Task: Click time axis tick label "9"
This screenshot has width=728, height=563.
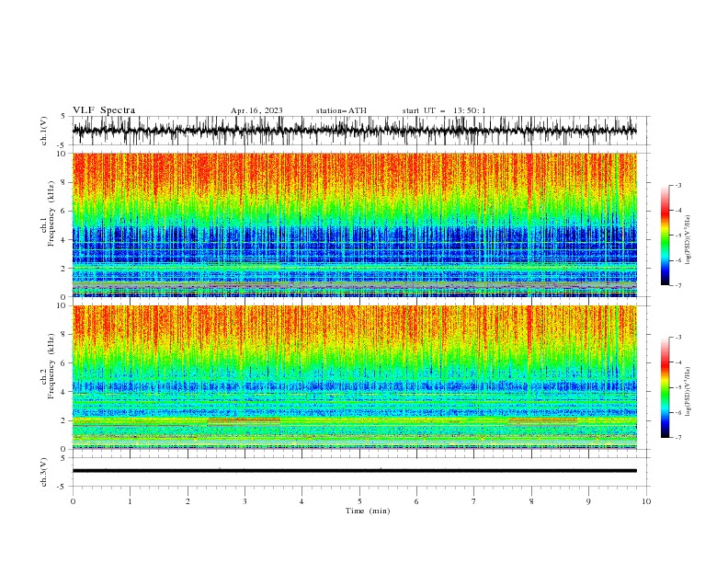Action: coord(588,501)
